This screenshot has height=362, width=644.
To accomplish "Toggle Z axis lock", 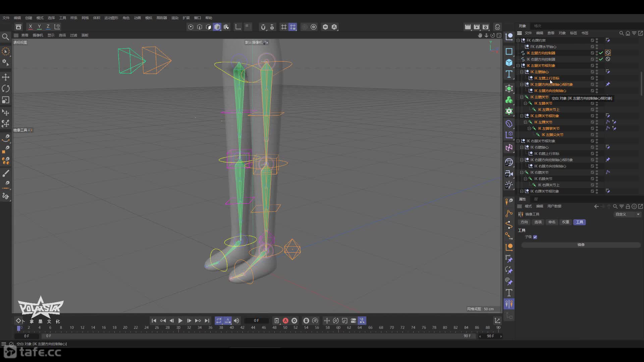I will click(x=48, y=27).
